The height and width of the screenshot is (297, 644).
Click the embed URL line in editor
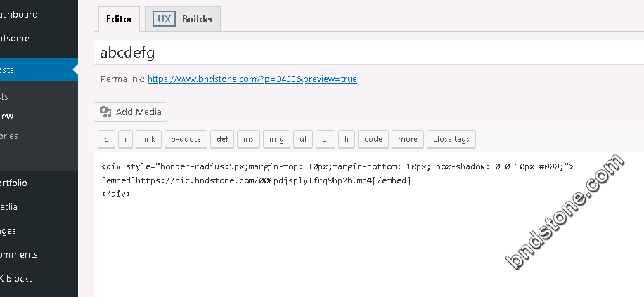pyautogui.click(x=257, y=180)
